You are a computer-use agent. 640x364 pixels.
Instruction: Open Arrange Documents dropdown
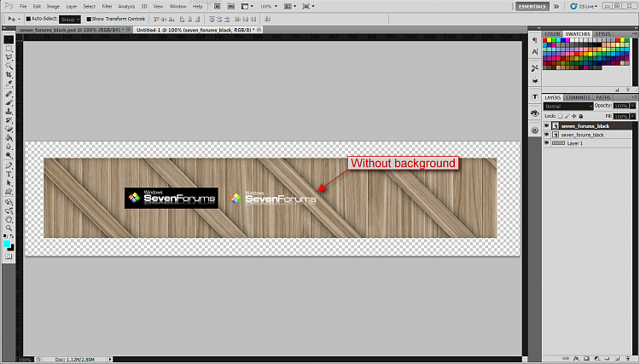(290, 6)
